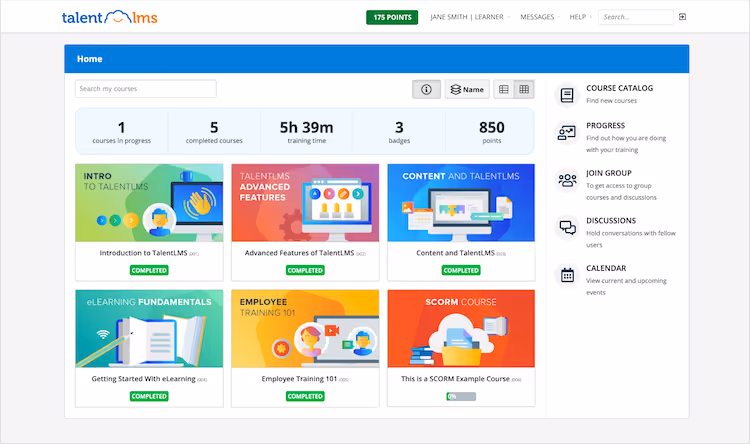The width and height of the screenshot is (750, 444).
Task: Click COMPLETED badge under Advanced Features
Action: 305,270
